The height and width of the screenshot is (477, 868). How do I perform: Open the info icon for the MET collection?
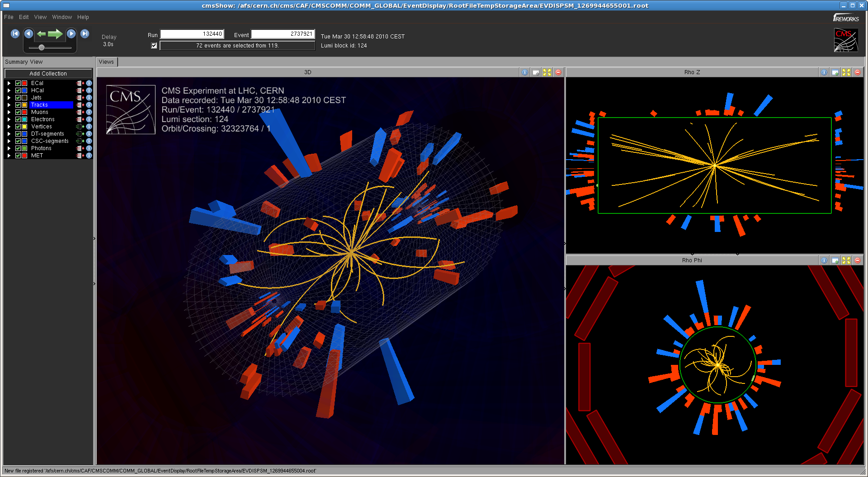point(89,156)
